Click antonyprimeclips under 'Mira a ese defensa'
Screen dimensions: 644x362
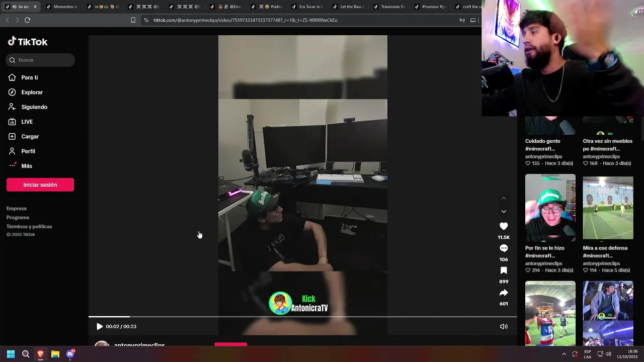[601, 263]
